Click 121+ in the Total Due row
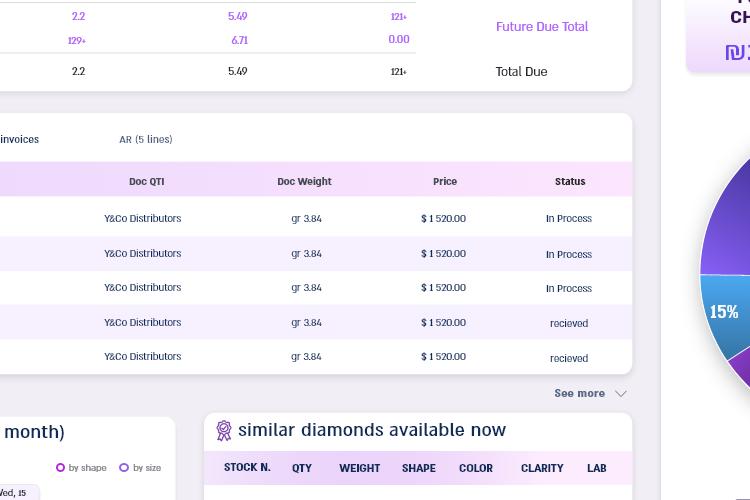The width and height of the screenshot is (750, 500). (x=398, y=72)
